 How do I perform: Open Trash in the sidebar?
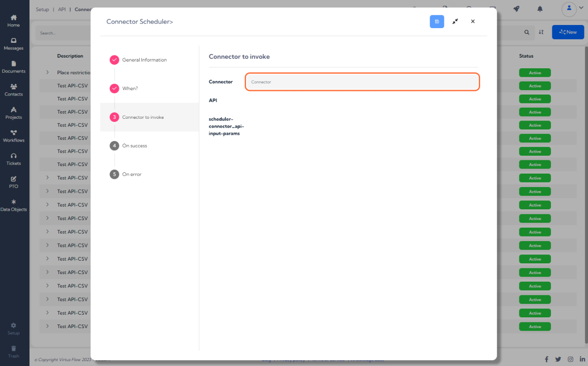[x=13, y=352]
